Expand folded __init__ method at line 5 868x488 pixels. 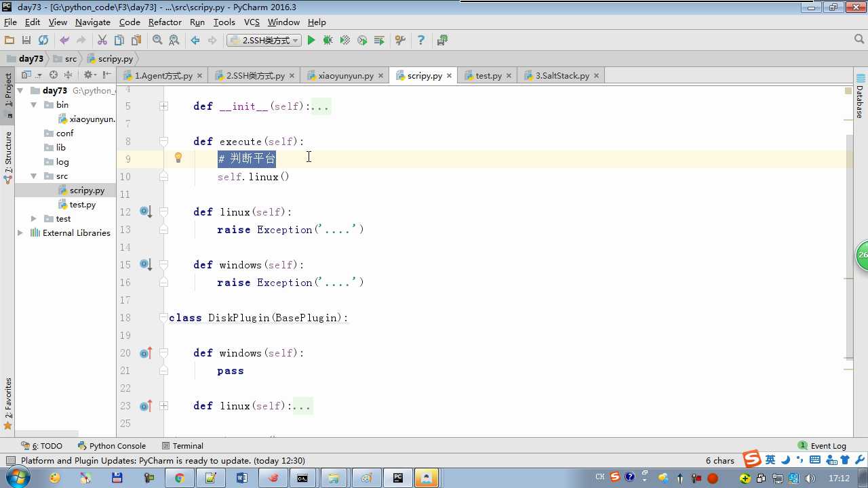pyautogui.click(x=163, y=106)
